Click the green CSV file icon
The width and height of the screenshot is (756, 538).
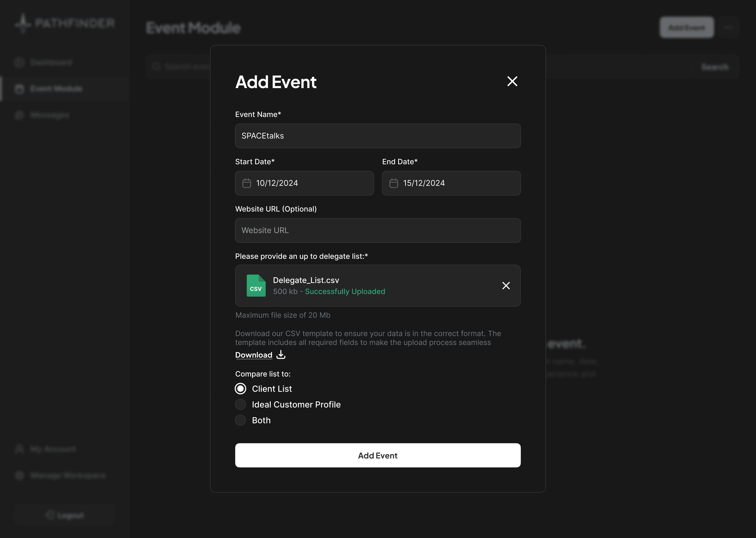pos(256,286)
